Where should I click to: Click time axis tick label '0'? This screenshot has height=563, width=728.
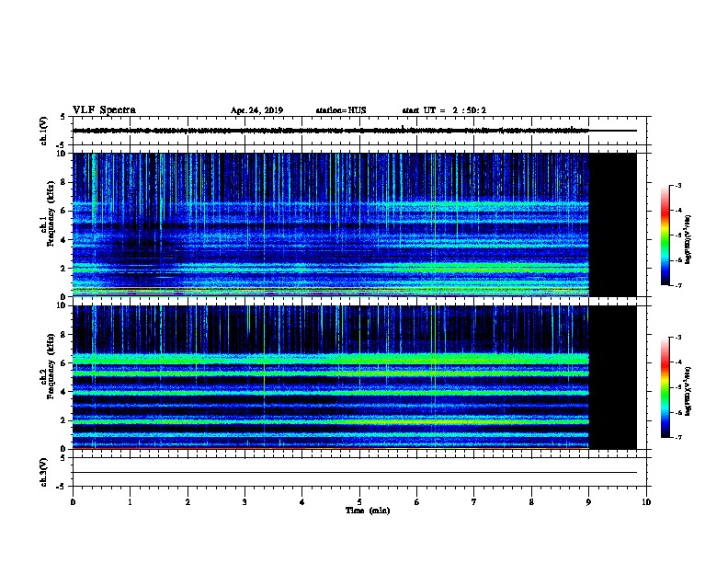pyautogui.click(x=73, y=502)
